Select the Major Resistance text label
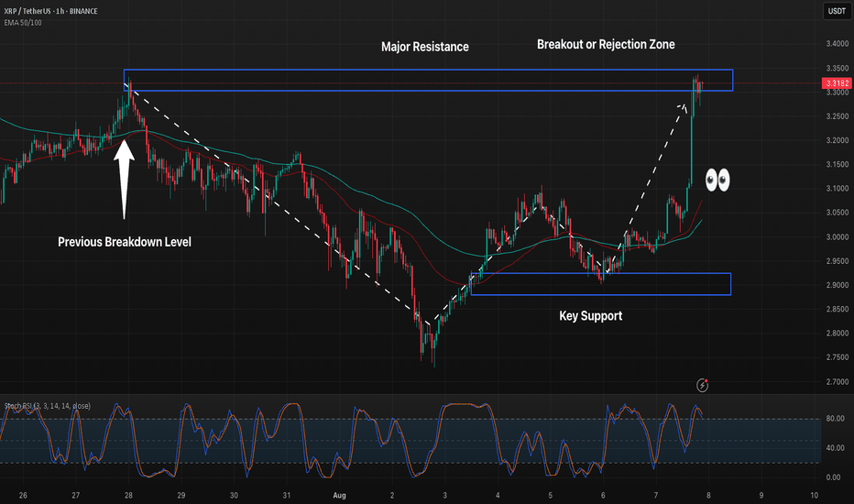 pyautogui.click(x=425, y=47)
